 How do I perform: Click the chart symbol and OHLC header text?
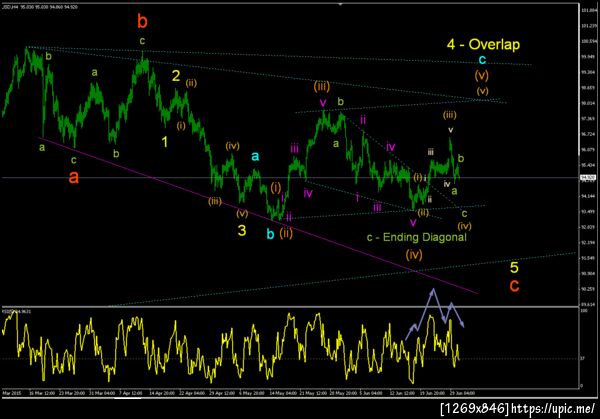point(40,7)
